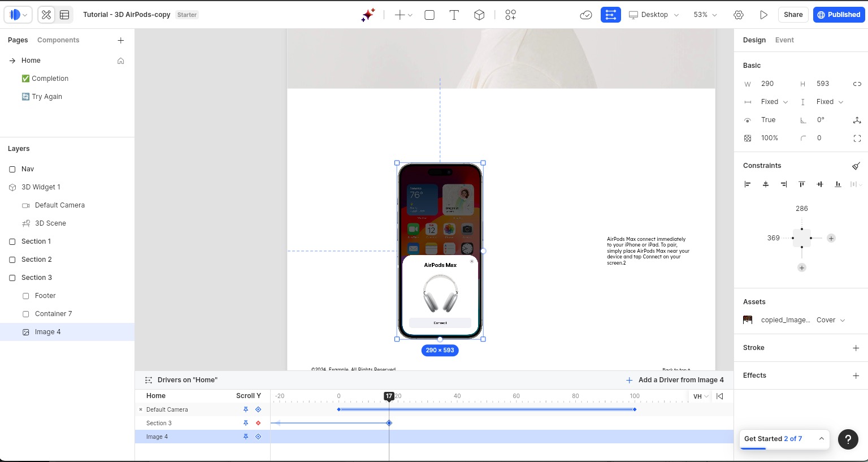Toggle red keyframe diamond on Section 3
868x462 pixels.
(258, 423)
